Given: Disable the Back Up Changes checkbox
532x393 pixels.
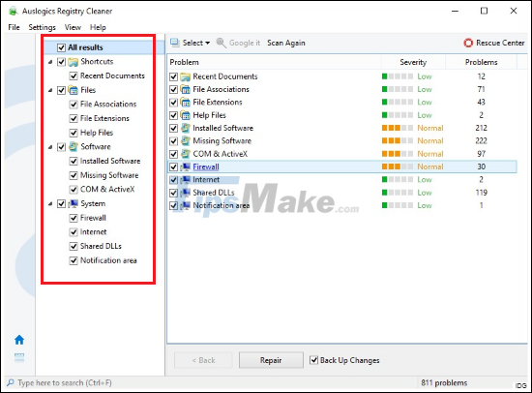Looking at the screenshot, I should (313, 360).
